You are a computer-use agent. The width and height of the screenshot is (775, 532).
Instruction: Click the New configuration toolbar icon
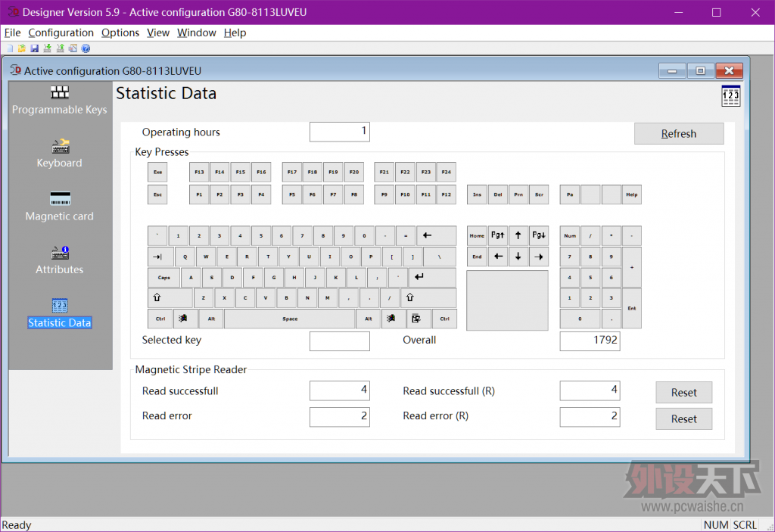coord(9,48)
